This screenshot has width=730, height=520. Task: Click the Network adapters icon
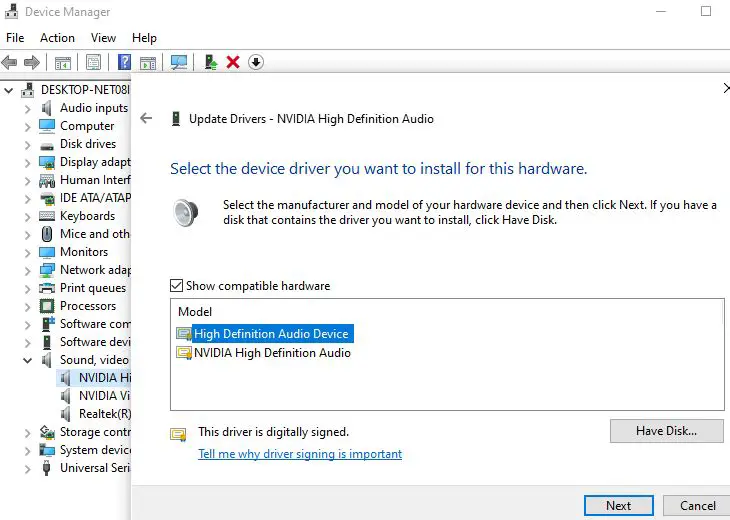coord(47,270)
